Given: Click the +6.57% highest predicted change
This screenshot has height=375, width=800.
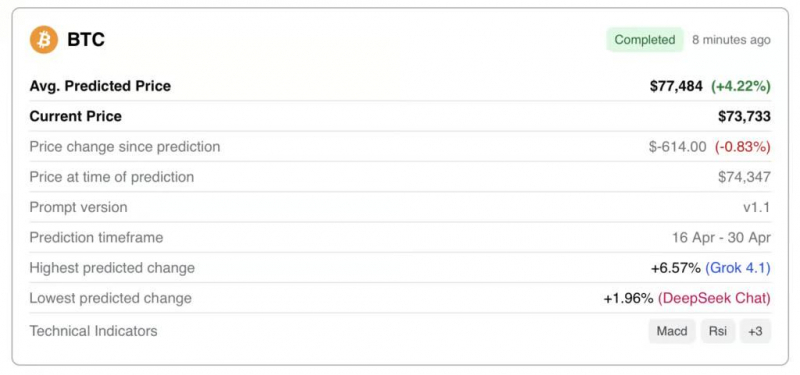Looking at the screenshot, I should tap(676, 268).
